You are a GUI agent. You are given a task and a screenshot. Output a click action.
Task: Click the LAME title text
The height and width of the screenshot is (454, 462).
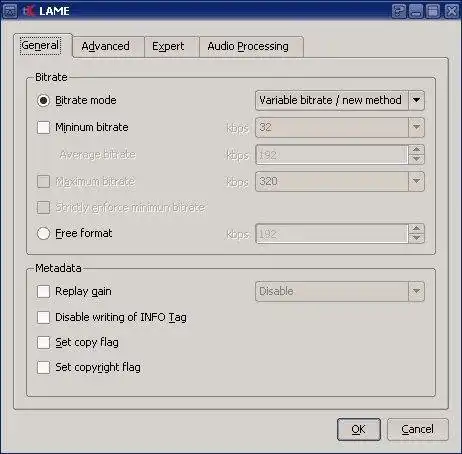click(54, 11)
